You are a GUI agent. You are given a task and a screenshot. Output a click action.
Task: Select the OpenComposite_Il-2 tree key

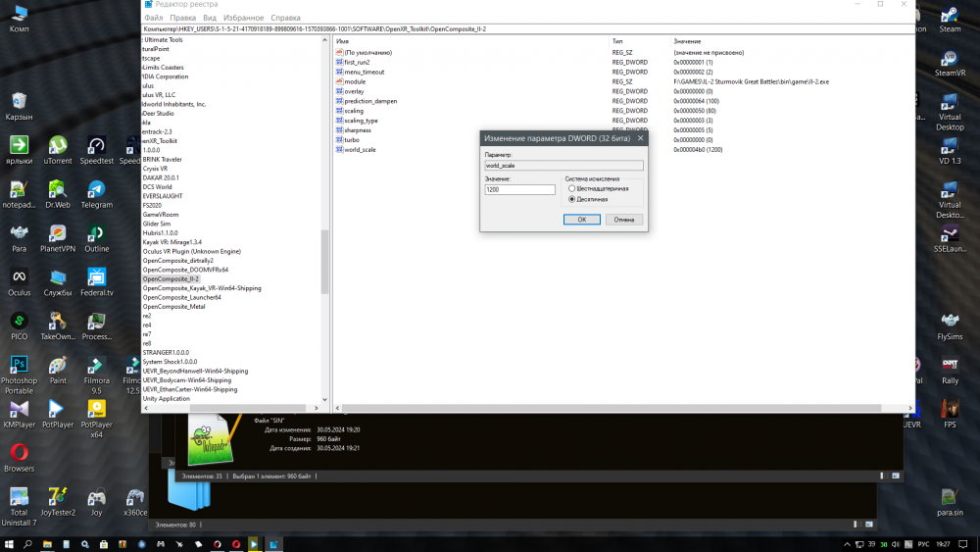(x=171, y=278)
